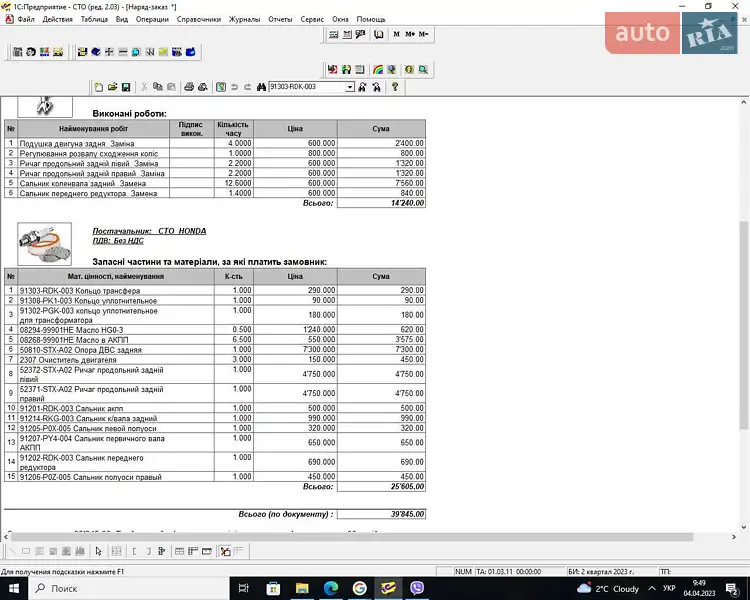Click the Open file folder icon
750x600 pixels.
click(112, 88)
